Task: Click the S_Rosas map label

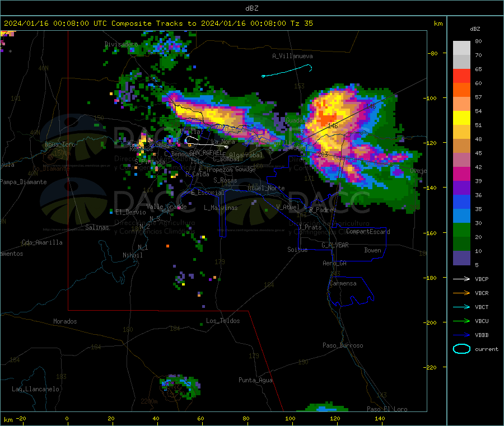Action: point(225,180)
